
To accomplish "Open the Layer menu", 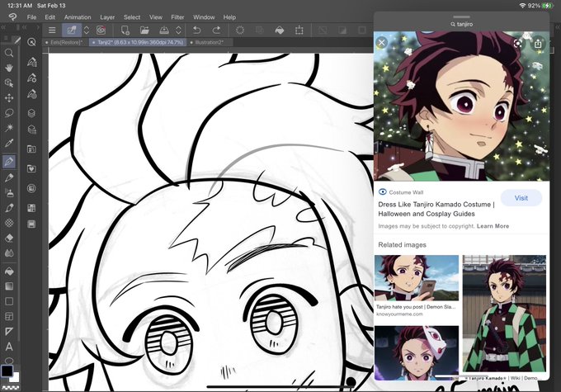I will pyautogui.click(x=107, y=17).
